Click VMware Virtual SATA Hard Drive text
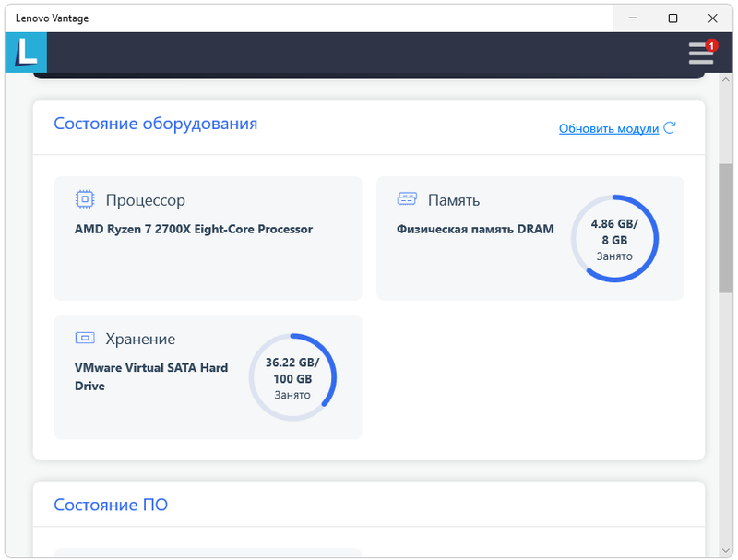Viewport: 738px width, 560px height. (150, 376)
